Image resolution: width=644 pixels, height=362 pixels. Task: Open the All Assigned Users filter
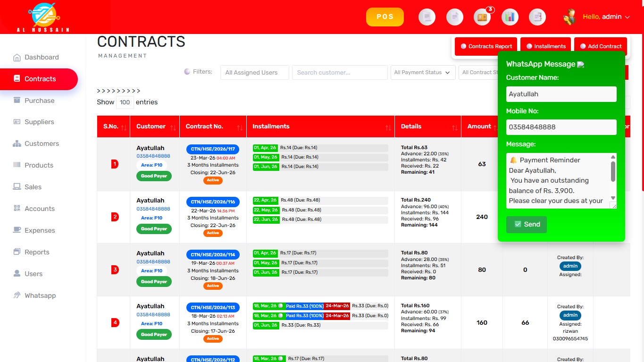click(254, 72)
